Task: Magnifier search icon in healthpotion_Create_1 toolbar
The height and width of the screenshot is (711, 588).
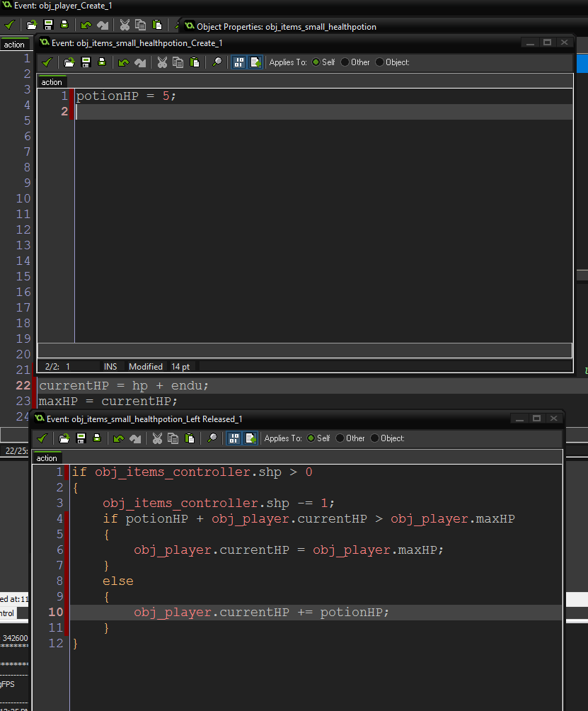Action: [x=217, y=62]
